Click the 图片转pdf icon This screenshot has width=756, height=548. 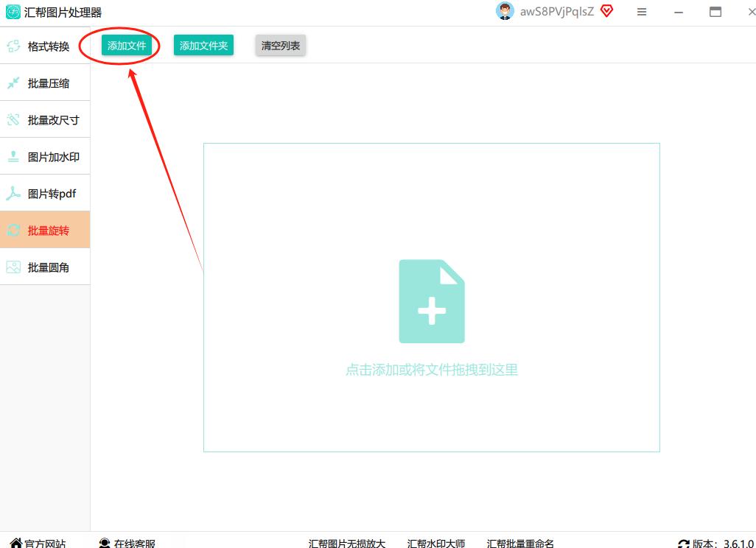click(x=13, y=193)
